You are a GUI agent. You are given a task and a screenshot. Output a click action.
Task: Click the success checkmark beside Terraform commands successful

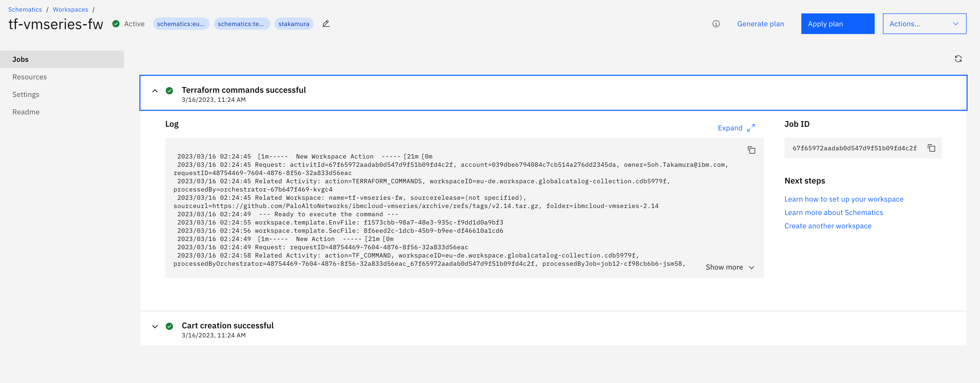[169, 91]
